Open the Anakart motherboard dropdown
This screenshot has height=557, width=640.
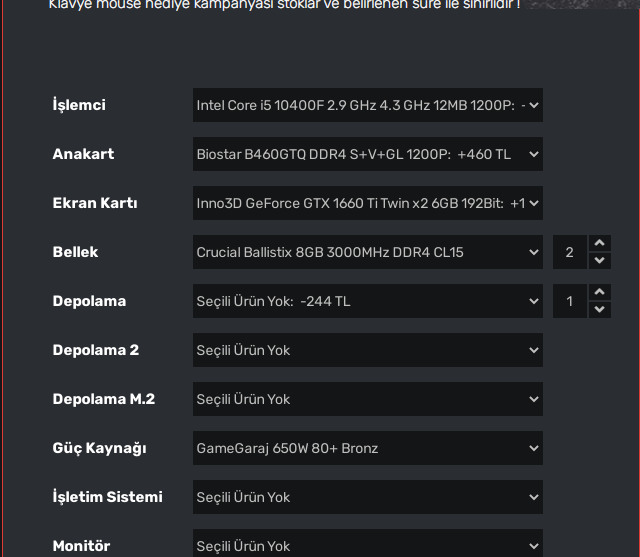pyautogui.click(x=368, y=154)
